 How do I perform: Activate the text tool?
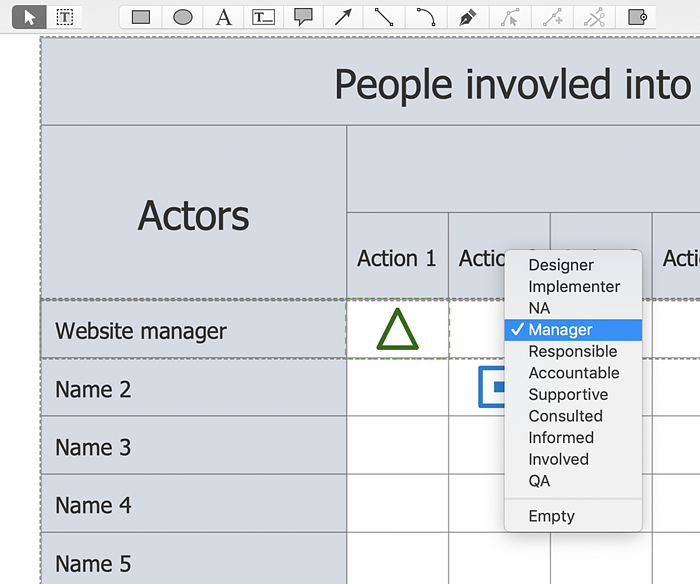click(x=223, y=17)
